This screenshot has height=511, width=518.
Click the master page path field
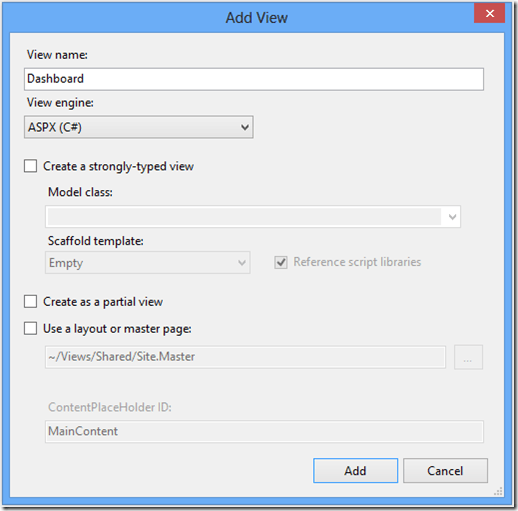[245, 357]
